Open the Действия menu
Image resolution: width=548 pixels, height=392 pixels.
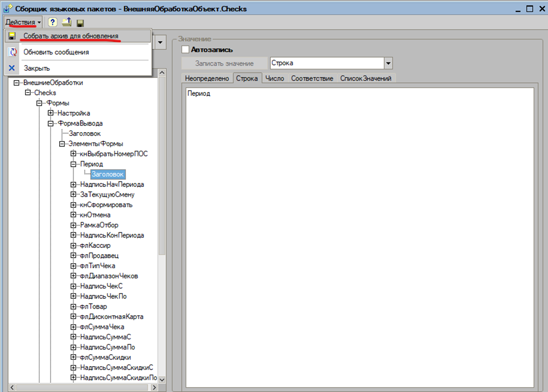(23, 22)
